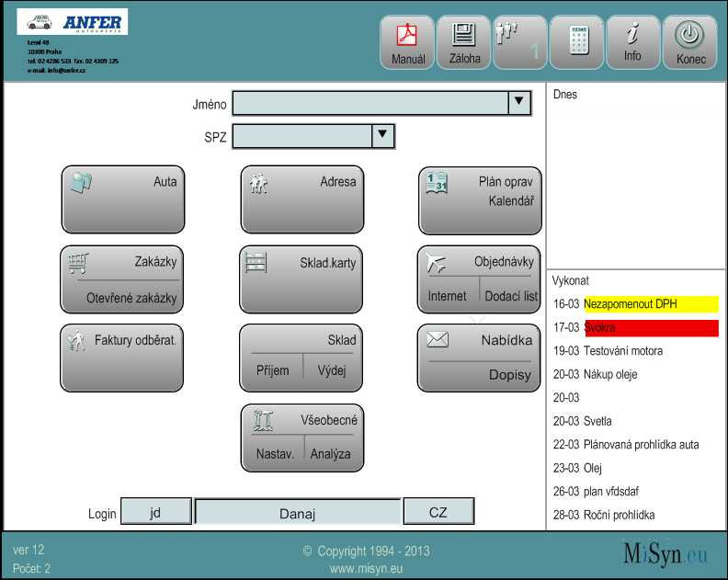This screenshot has height=580, width=728.
Task: Click the ANFER company logo
Action: click(x=73, y=21)
